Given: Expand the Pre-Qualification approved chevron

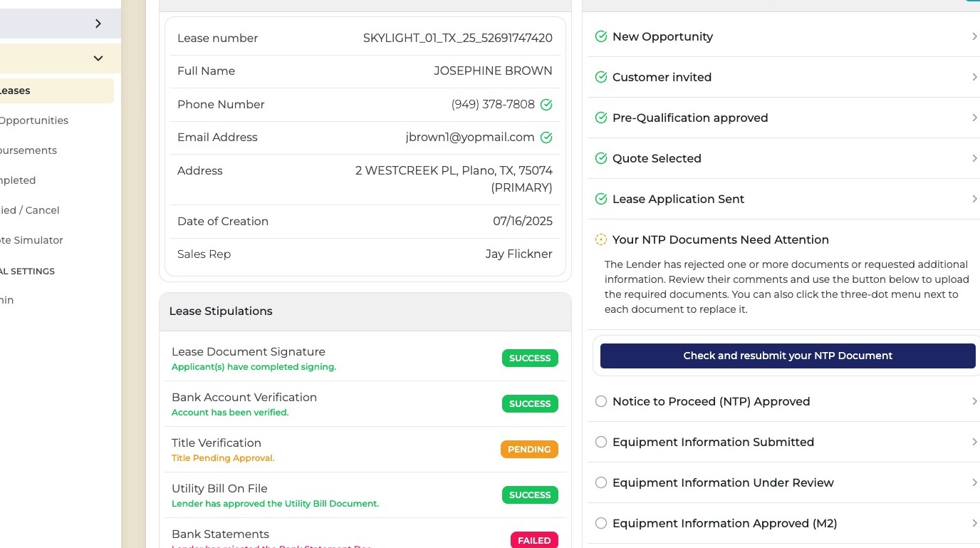Looking at the screenshot, I should [974, 118].
